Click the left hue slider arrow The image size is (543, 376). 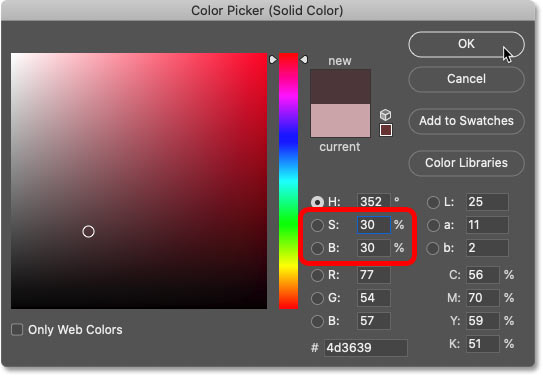pyautogui.click(x=273, y=60)
